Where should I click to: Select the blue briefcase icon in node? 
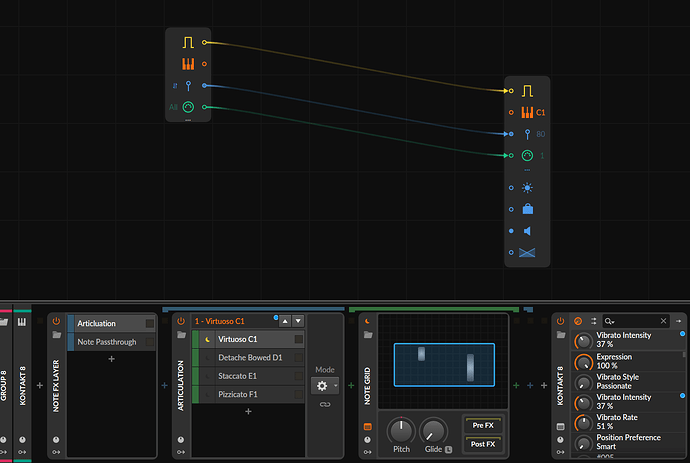coord(527,209)
